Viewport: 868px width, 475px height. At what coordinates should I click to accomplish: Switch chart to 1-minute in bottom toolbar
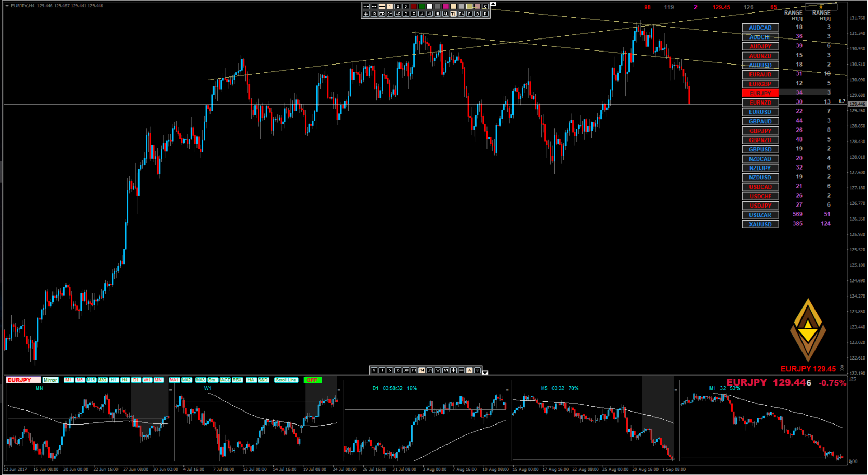tap(382, 370)
